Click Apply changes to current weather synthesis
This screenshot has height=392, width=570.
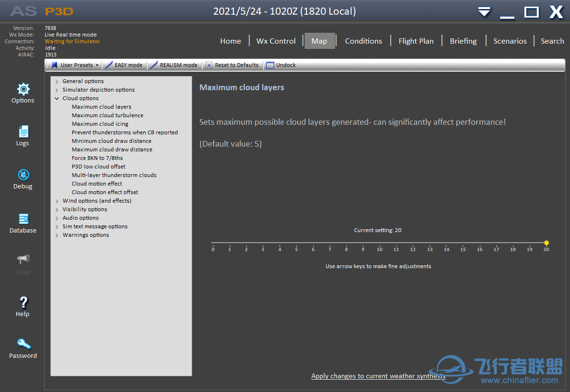[x=378, y=376]
